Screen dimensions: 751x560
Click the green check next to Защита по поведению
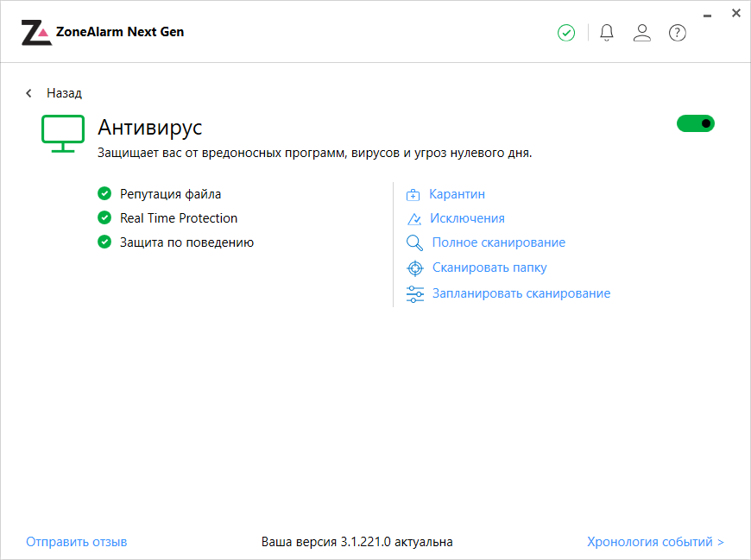click(104, 242)
